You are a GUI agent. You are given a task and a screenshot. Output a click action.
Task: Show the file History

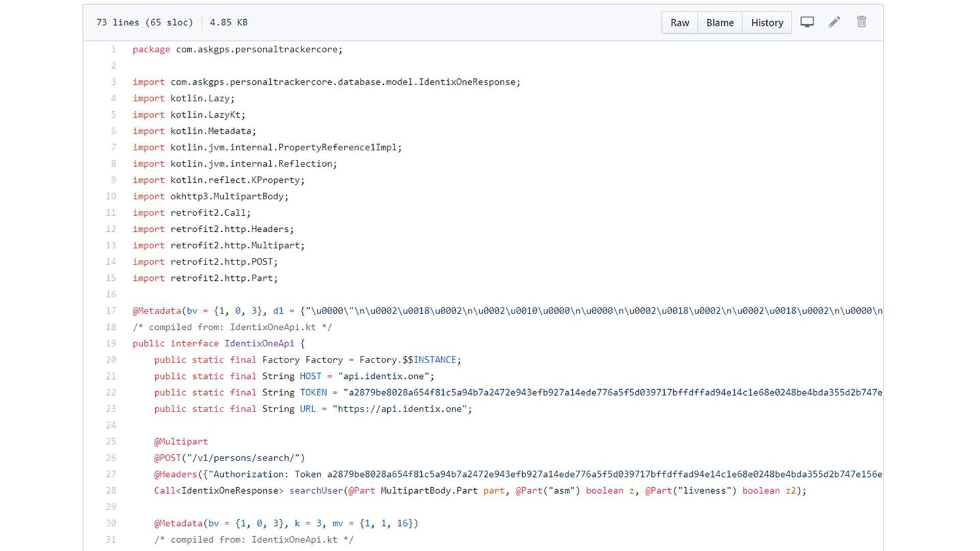(767, 22)
